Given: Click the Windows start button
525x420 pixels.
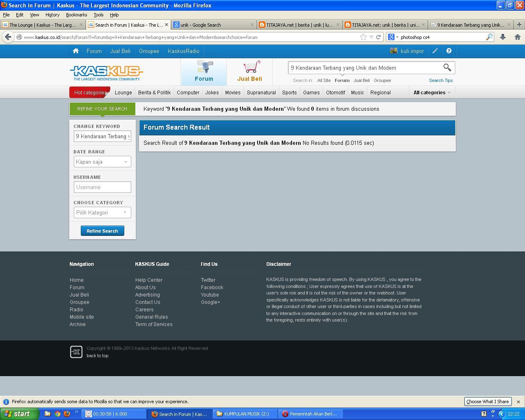Looking at the screenshot, I should [20, 414].
